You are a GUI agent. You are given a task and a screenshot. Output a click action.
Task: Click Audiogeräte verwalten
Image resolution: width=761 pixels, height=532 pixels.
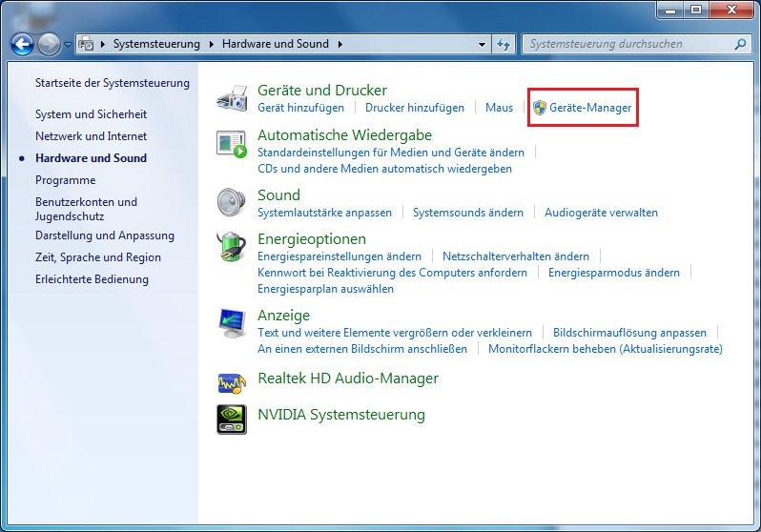601,213
